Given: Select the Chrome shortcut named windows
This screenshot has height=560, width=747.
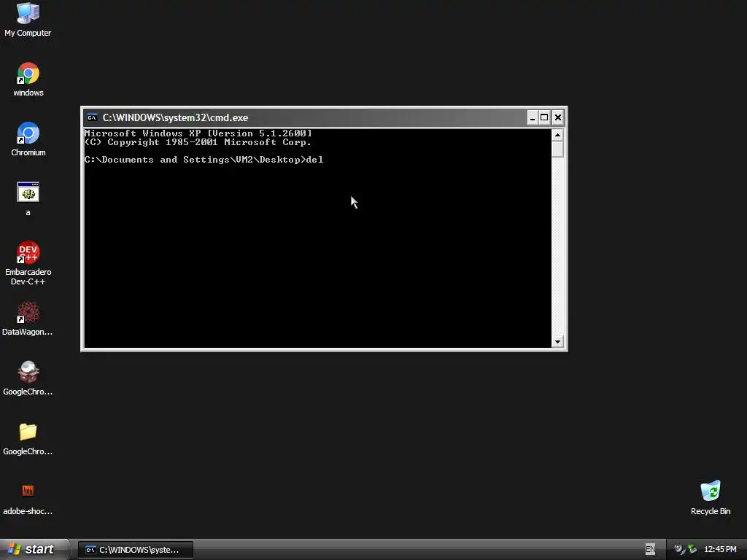Looking at the screenshot, I should 28,79.
